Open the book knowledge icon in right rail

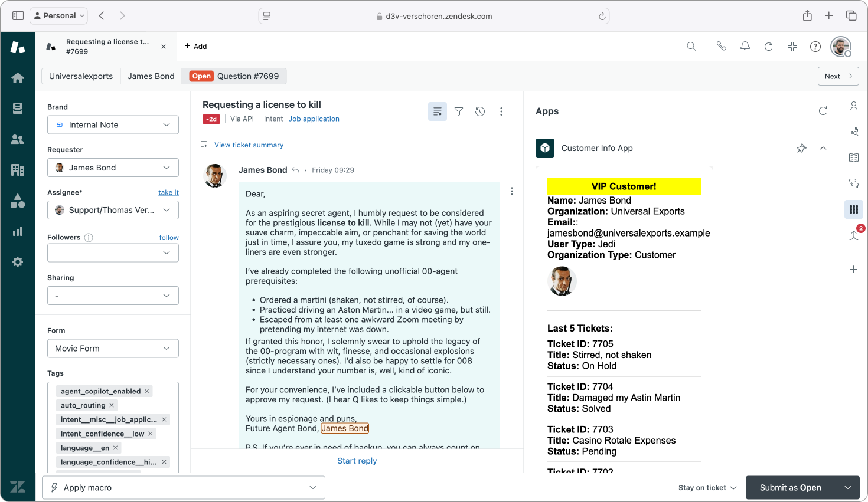[x=854, y=158]
